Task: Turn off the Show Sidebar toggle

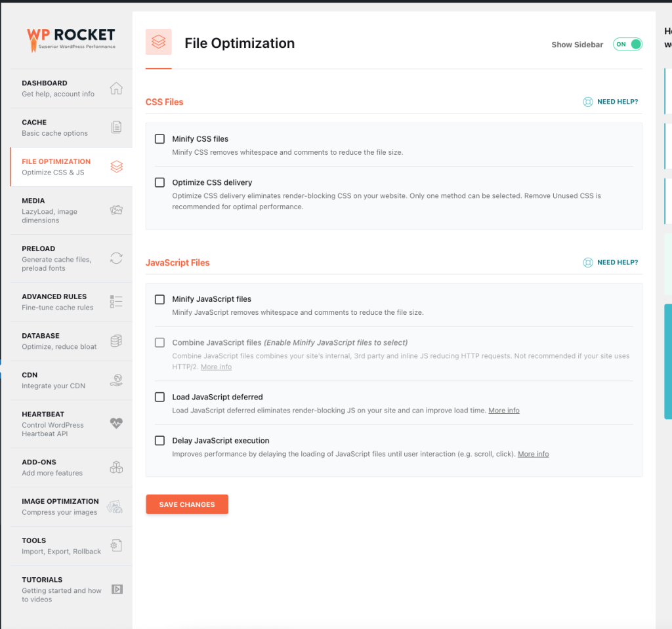Action: pos(627,44)
